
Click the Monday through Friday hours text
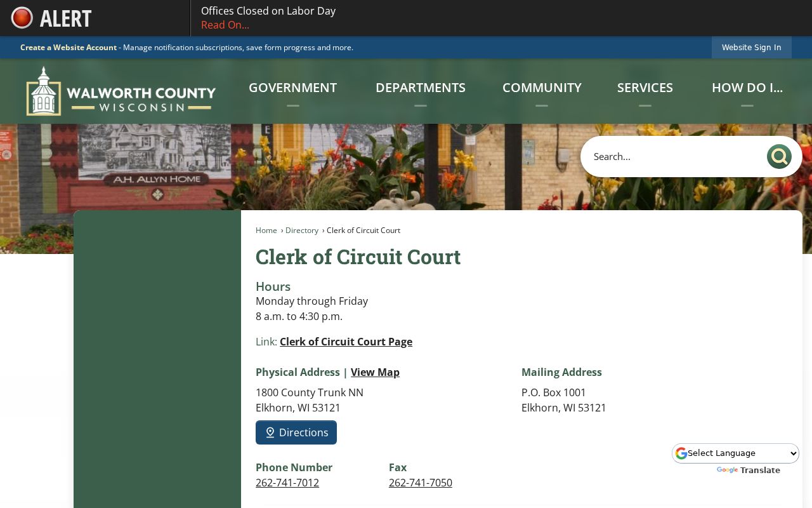(x=311, y=301)
